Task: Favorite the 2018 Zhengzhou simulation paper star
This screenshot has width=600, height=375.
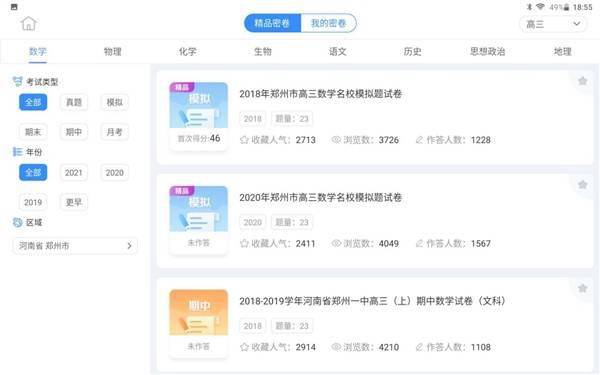Action: pos(582,81)
